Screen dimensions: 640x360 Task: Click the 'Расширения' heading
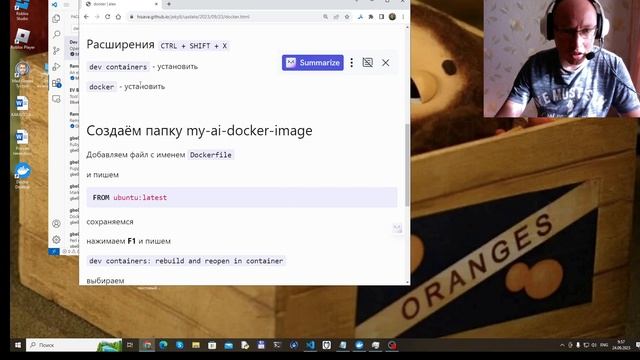click(120, 44)
